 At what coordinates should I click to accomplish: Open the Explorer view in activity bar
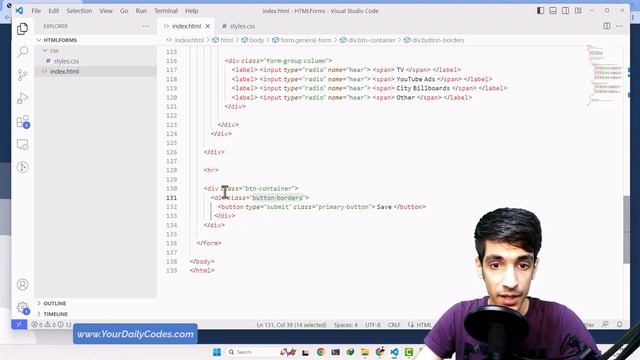click(22, 29)
